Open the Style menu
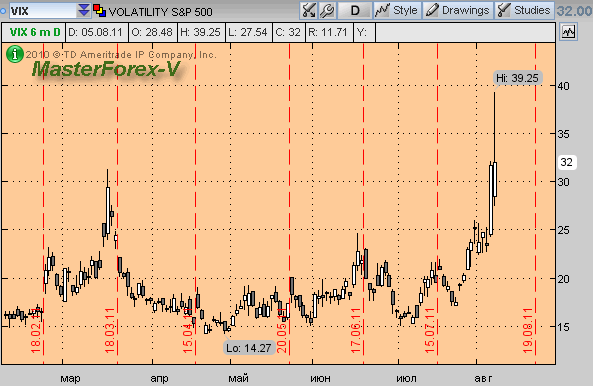 397,10
